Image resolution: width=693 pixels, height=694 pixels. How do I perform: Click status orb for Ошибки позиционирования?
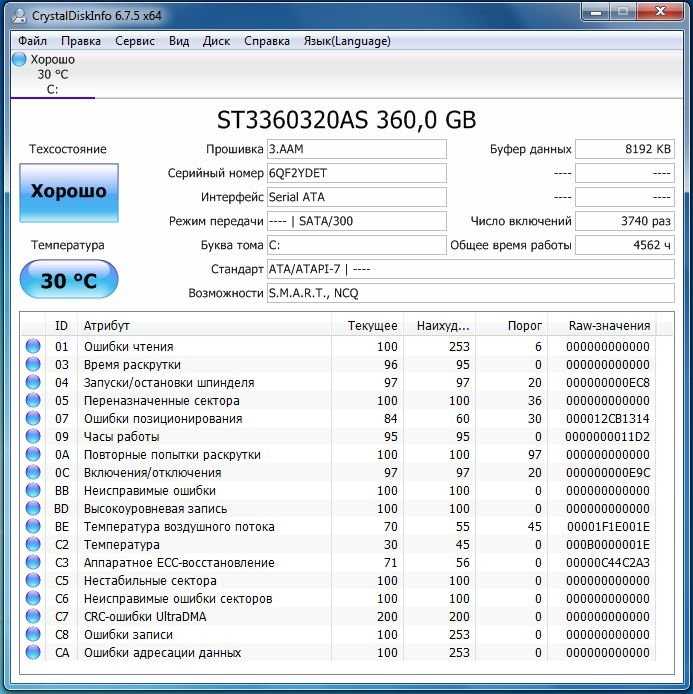[33, 418]
